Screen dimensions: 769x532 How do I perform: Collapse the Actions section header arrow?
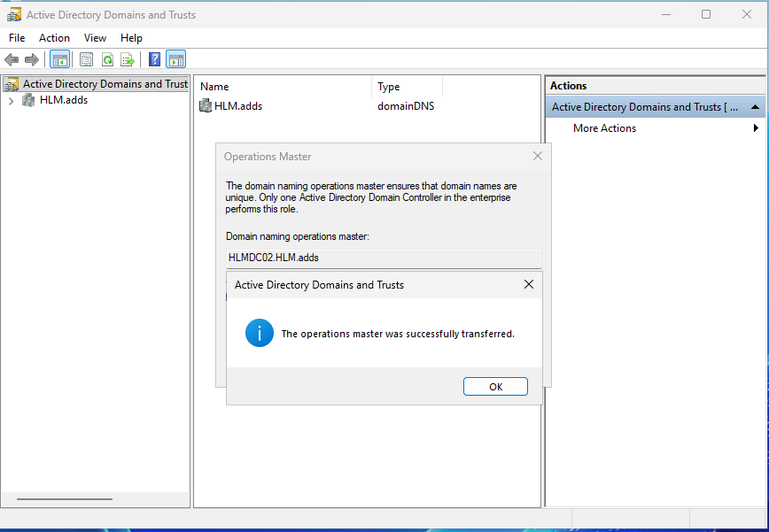click(x=755, y=107)
